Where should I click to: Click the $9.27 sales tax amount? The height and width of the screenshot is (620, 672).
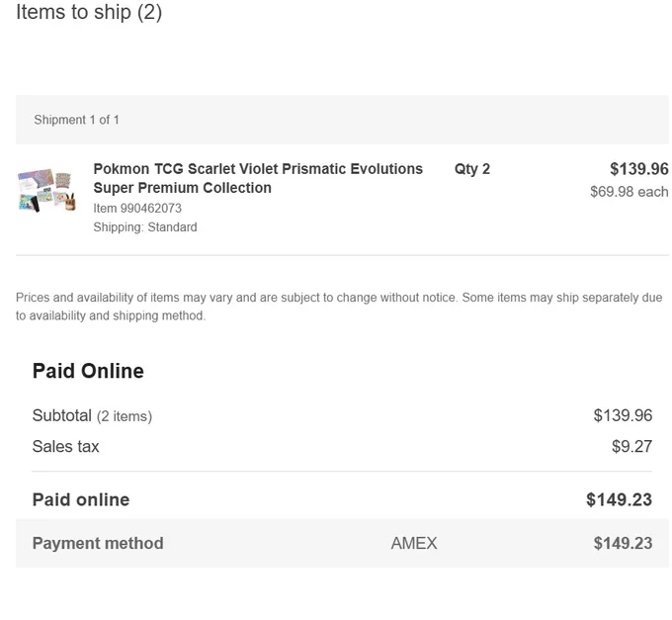pos(631,446)
